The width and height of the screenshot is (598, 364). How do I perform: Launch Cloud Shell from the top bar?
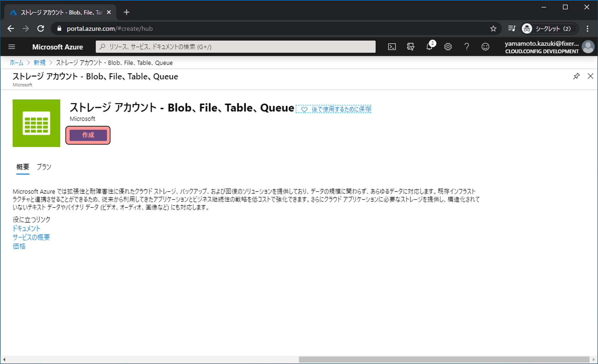392,47
